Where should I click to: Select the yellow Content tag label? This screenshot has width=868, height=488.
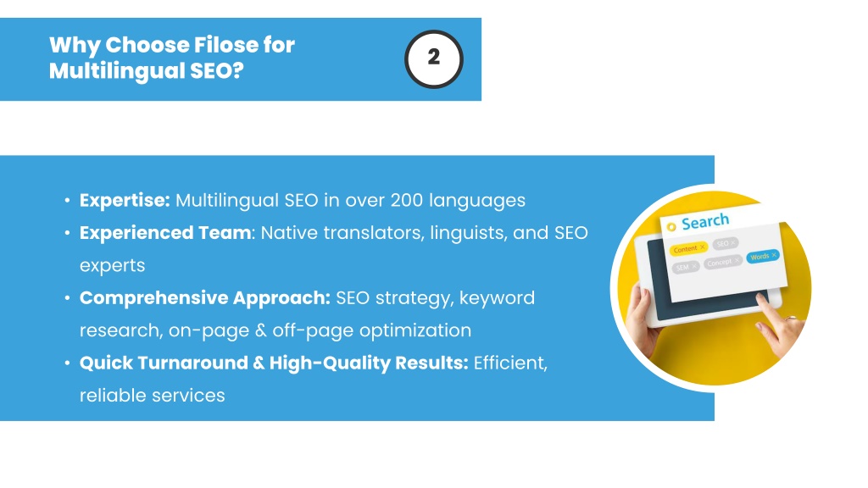[685, 249]
